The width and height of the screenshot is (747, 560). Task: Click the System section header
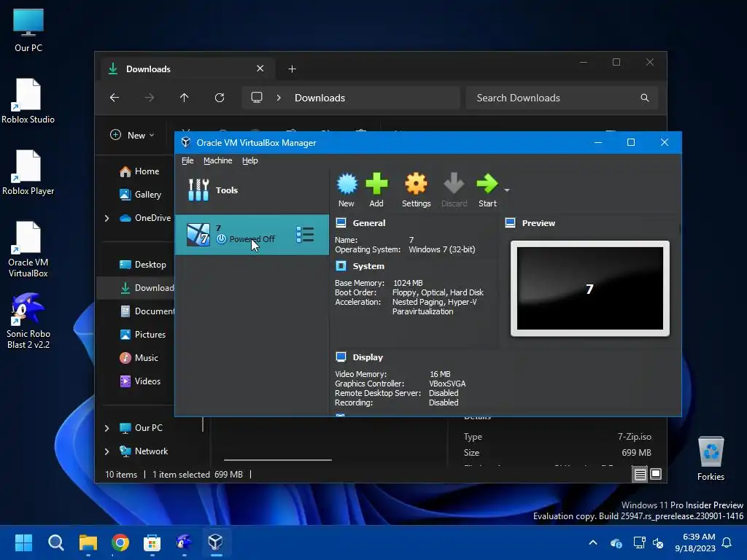[368, 266]
